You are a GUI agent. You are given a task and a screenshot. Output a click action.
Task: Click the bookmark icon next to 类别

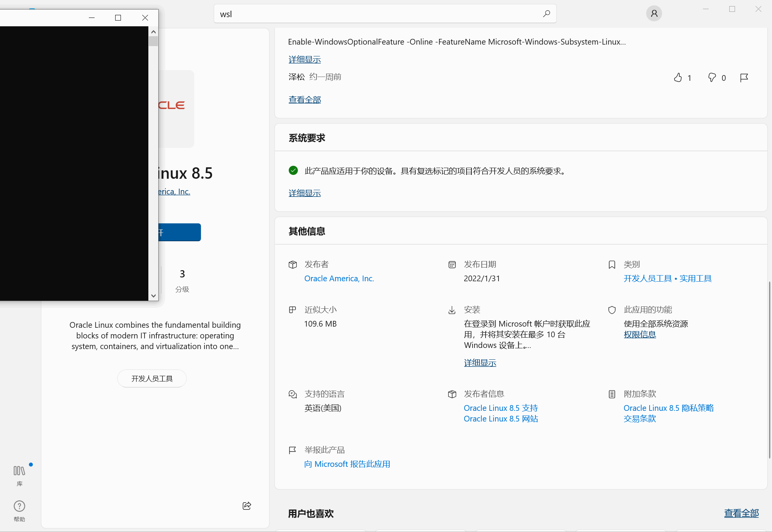coord(612,264)
